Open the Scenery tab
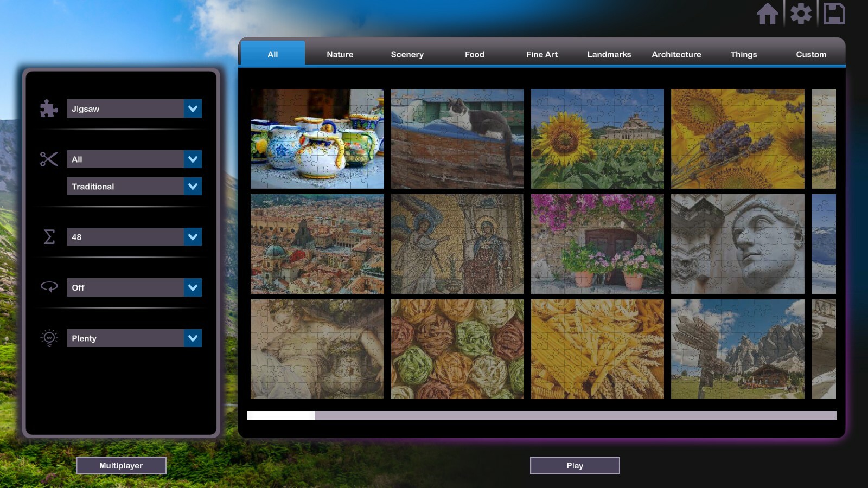This screenshot has height=488, width=868. (407, 54)
